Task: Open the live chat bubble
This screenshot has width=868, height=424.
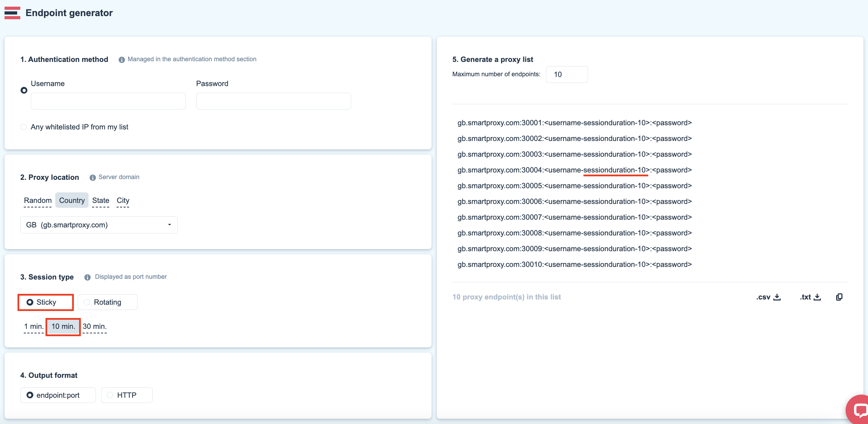Action: tap(859, 410)
